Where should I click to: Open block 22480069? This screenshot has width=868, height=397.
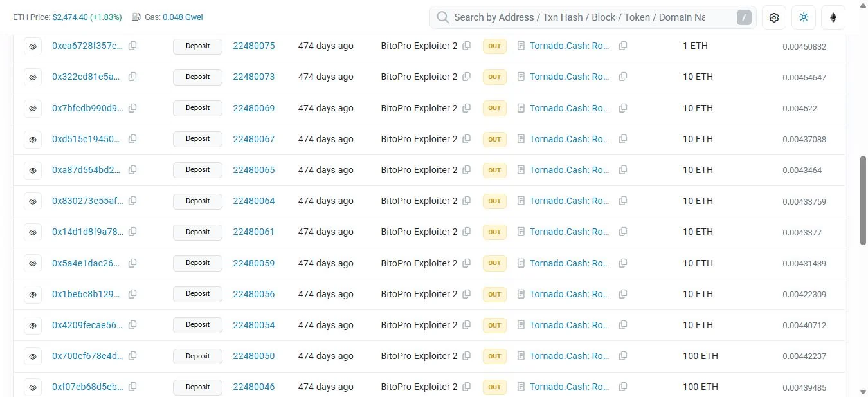pos(254,108)
